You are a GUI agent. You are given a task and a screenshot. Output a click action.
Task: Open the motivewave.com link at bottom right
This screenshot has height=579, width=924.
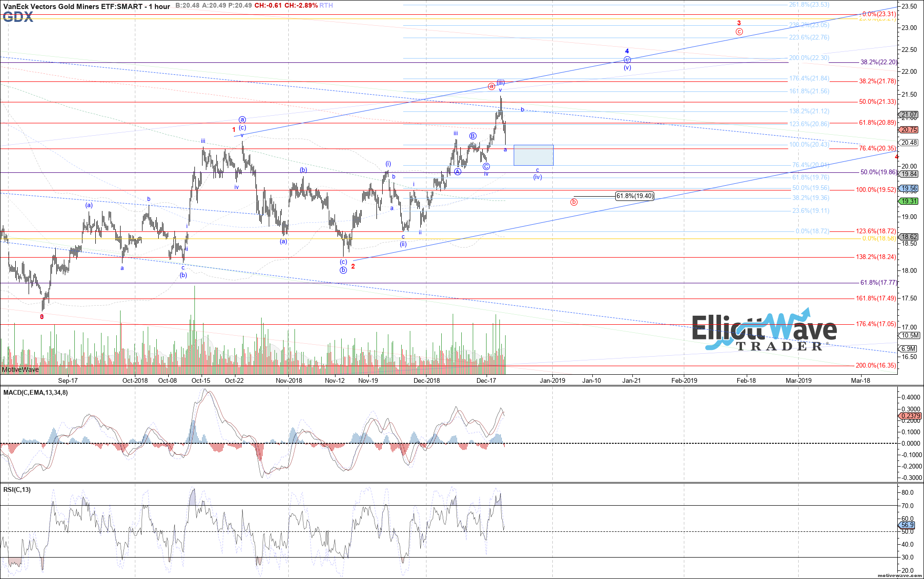pyautogui.click(x=900, y=575)
